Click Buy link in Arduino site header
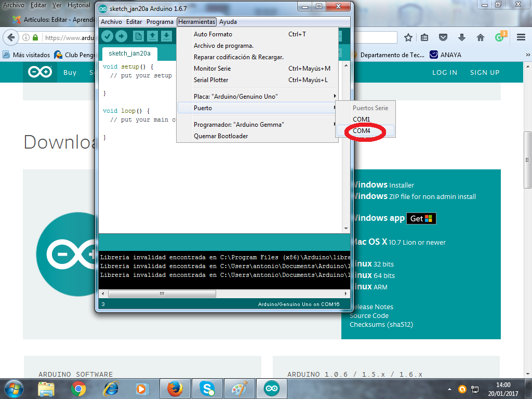This screenshot has height=399, width=532. [x=70, y=72]
